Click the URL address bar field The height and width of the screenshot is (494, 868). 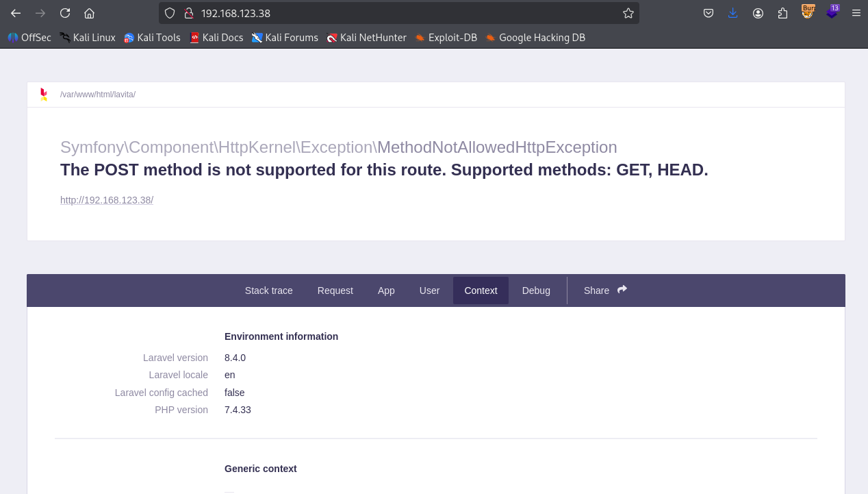click(x=404, y=13)
